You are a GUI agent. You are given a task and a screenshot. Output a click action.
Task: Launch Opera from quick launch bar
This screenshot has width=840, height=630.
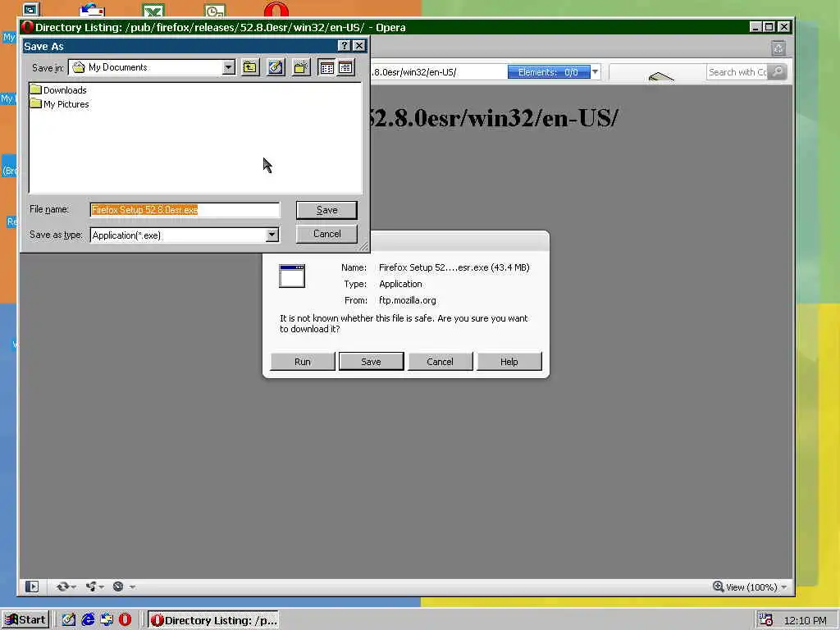click(x=125, y=620)
